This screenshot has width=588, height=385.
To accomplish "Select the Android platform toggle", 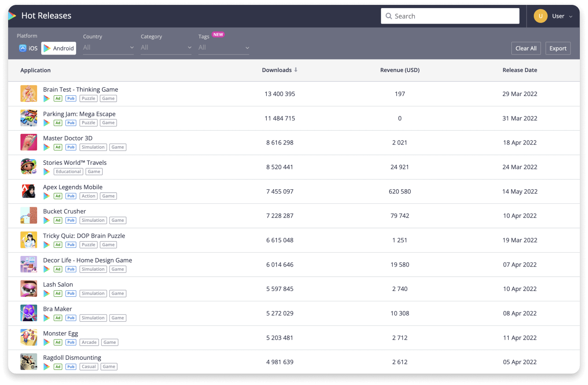I will 59,48.
